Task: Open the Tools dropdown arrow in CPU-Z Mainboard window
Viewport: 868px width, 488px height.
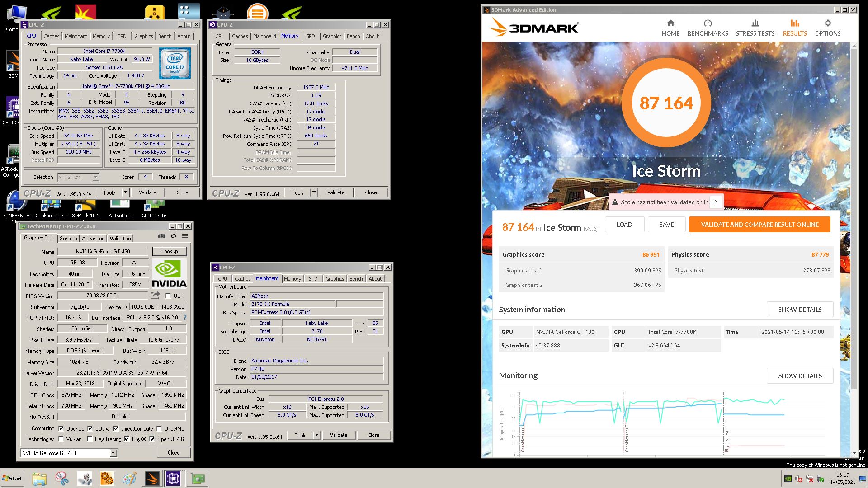Action: [316, 435]
